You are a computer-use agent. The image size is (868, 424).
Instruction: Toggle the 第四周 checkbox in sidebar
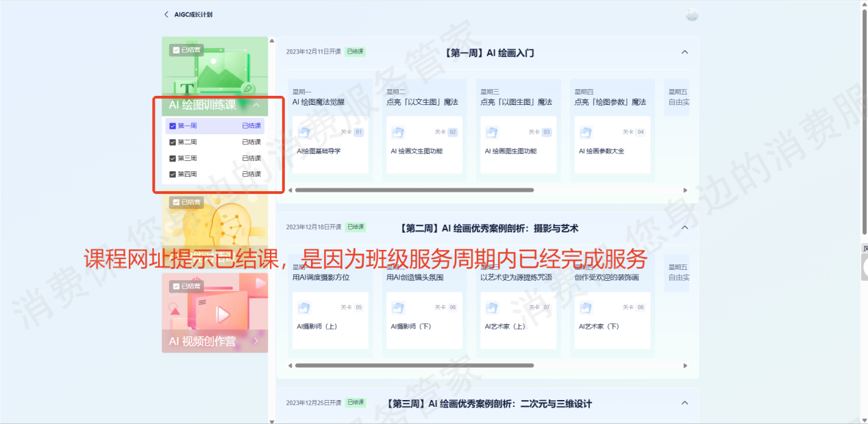point(173,174)
